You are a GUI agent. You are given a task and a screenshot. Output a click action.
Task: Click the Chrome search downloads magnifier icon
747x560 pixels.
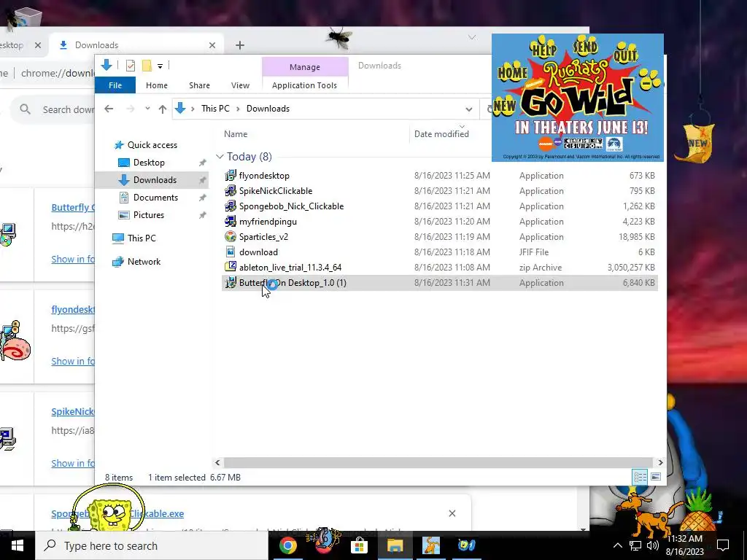pos(26,109)
